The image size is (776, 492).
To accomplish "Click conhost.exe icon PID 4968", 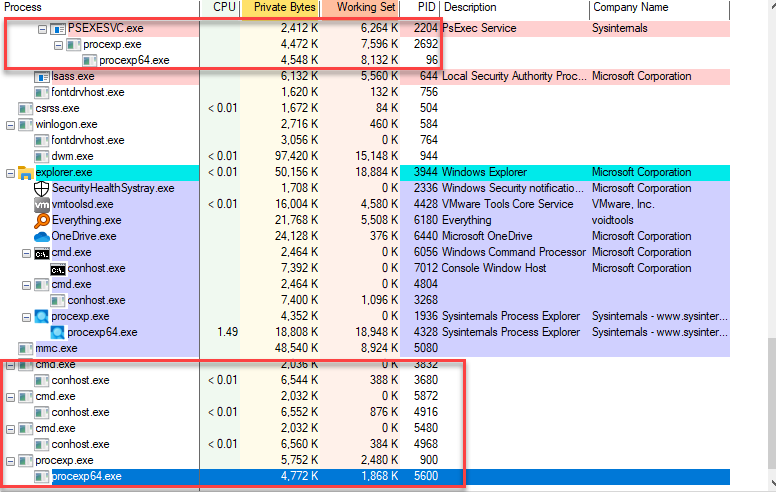I will pyautogui.click(x=42, y=445).
